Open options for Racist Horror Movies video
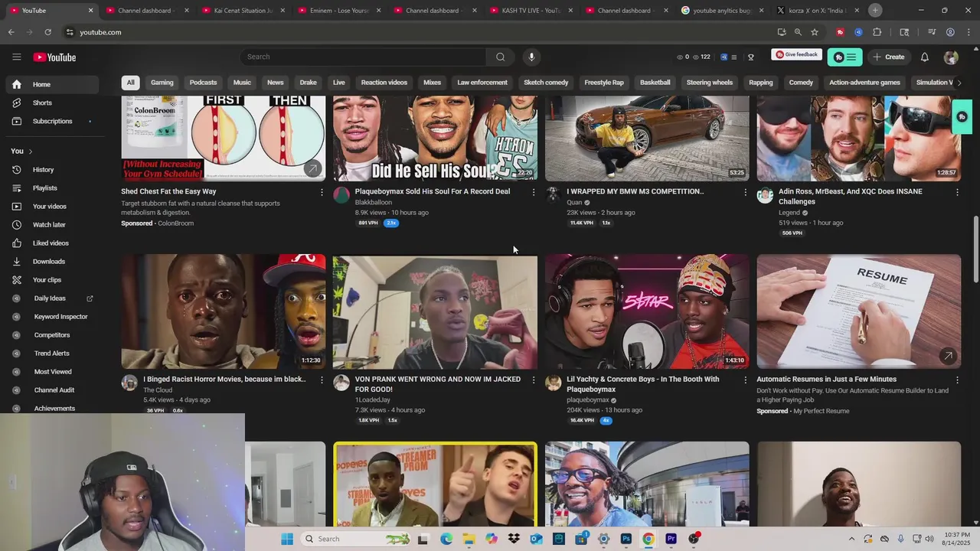The width and height of the screenshot is (980, 551). (322, 380)
